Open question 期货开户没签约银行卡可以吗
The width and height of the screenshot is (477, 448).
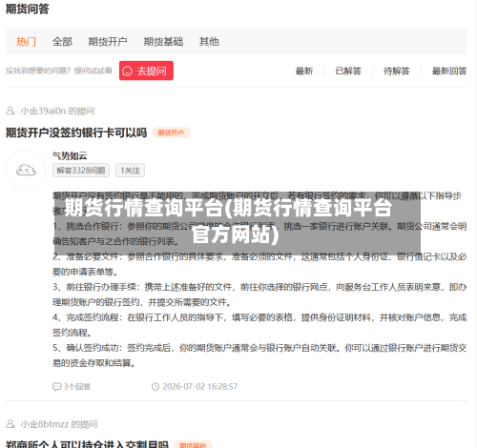[x=76, y=132]
